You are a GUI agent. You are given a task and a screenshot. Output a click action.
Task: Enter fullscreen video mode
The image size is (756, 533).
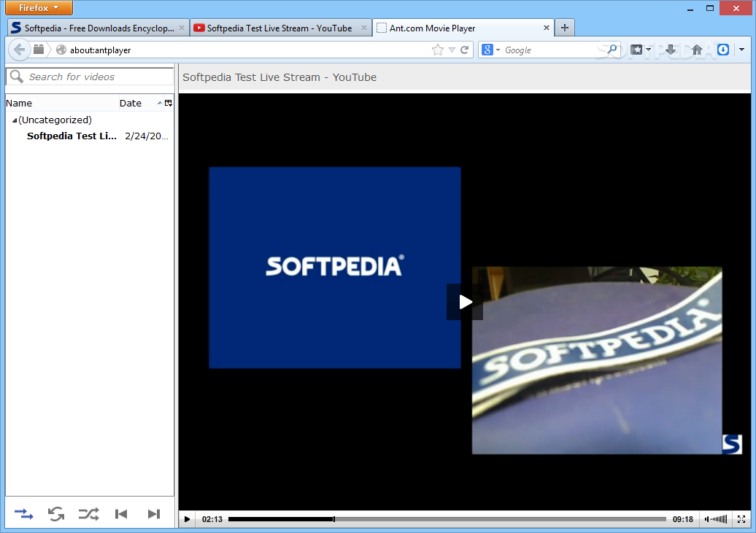[x=741, y=519]
